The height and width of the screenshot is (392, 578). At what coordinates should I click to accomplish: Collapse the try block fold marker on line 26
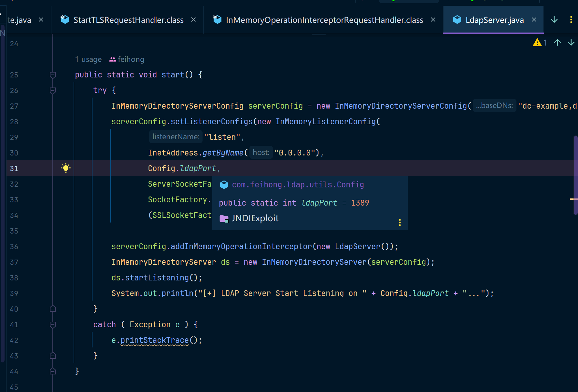53,90
